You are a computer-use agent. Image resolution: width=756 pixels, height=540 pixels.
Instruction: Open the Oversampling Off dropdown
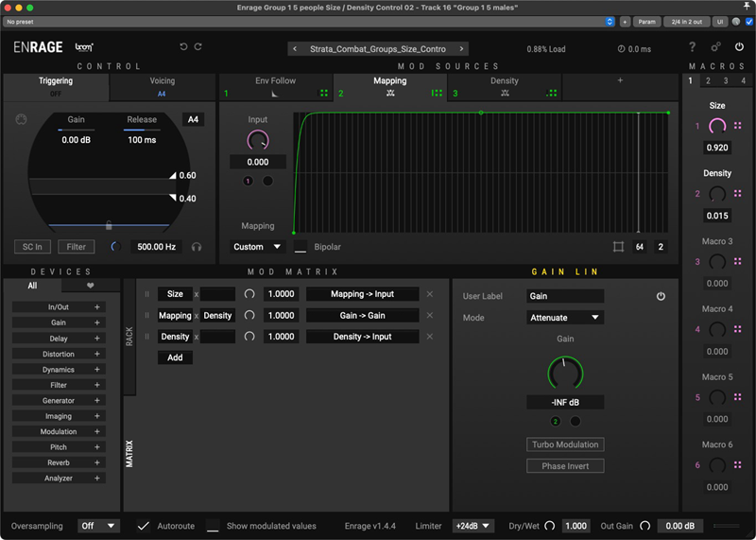click(99, 526)
